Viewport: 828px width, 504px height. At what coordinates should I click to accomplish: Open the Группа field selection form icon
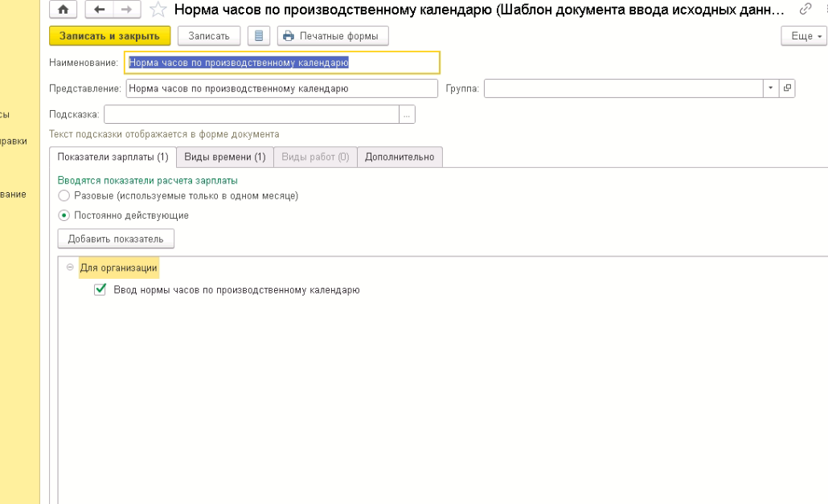787,88
